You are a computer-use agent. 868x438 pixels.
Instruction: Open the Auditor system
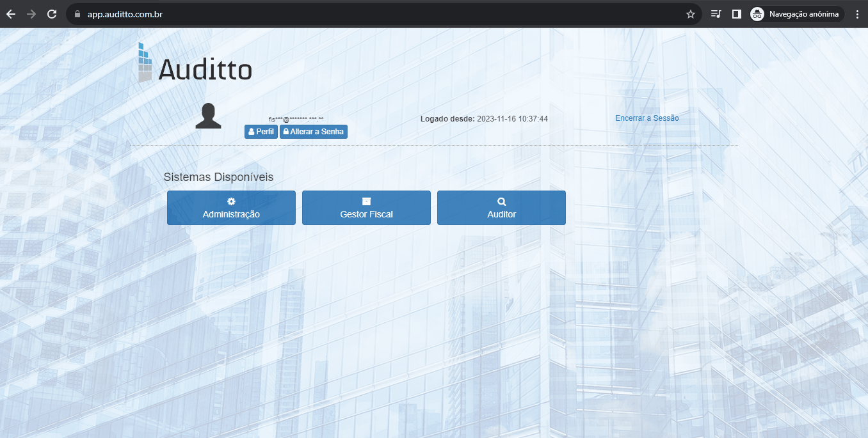click(501, 208)
